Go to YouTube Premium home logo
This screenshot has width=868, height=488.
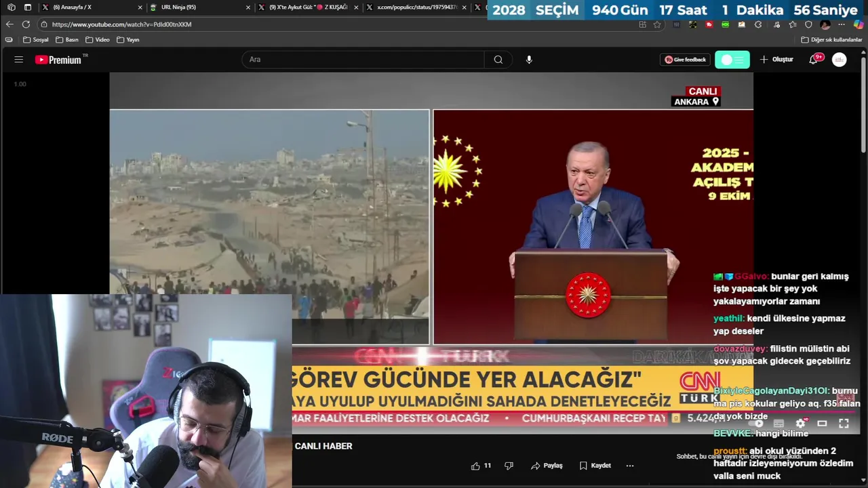(x=58, y=60)
